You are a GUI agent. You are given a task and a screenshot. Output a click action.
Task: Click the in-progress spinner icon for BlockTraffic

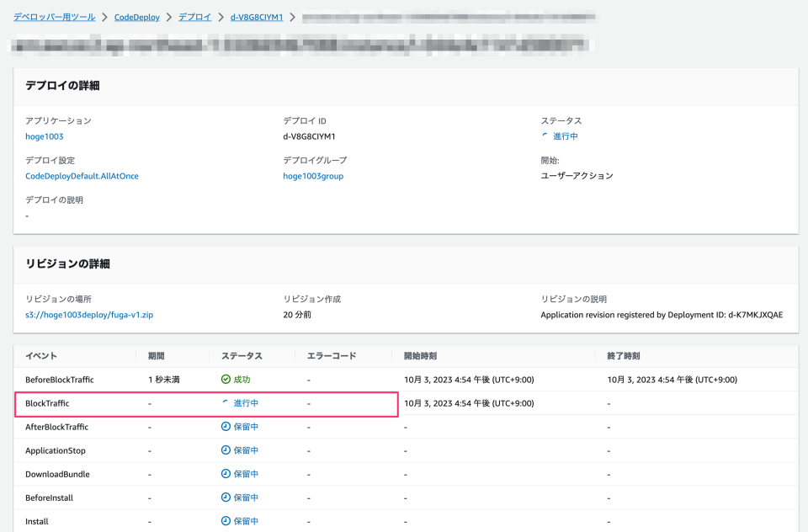226,403
